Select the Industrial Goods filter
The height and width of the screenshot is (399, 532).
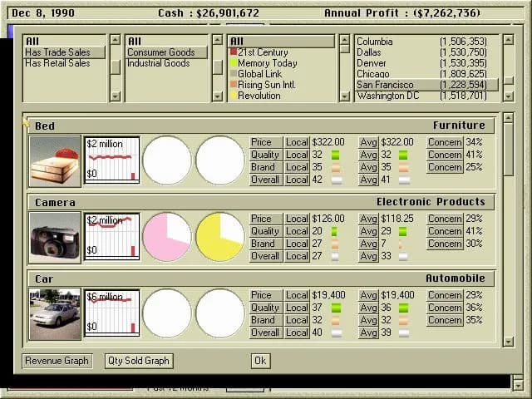tap(159, 63)
